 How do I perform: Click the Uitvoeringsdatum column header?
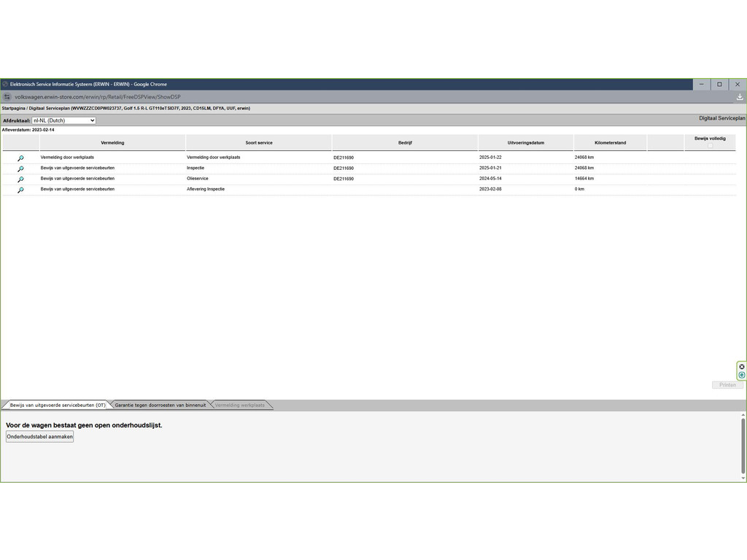click(x=525, y=143)
